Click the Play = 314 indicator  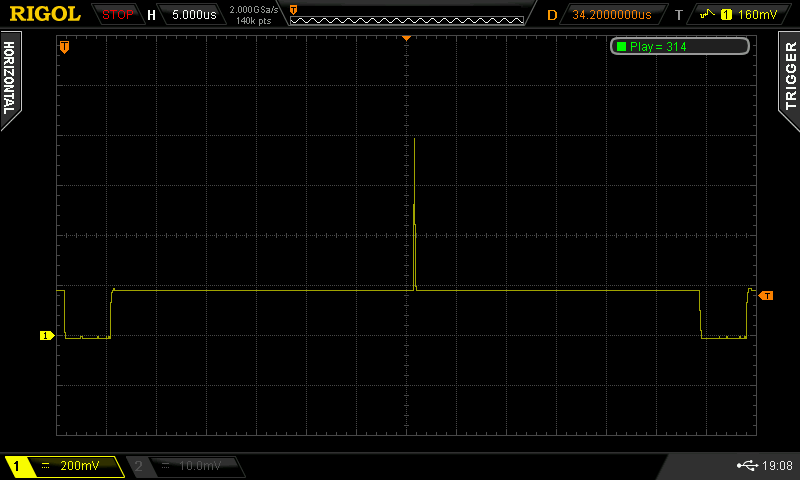tap(679, 47)
